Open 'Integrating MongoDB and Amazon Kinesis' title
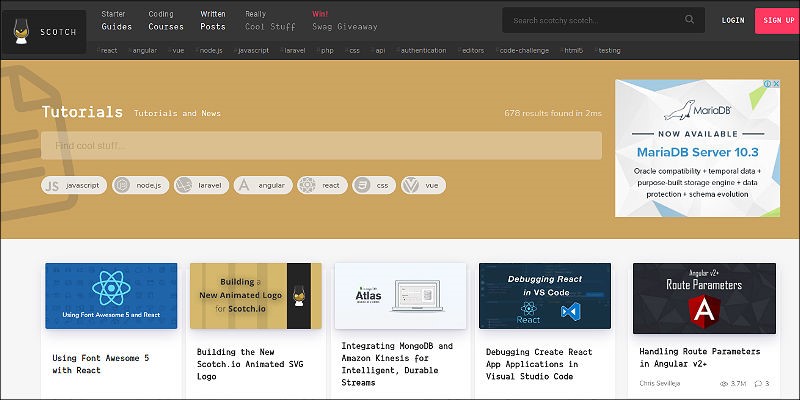The width and height of the screenshot is (800, 400). pyautogui.click(x=397, y=364)
